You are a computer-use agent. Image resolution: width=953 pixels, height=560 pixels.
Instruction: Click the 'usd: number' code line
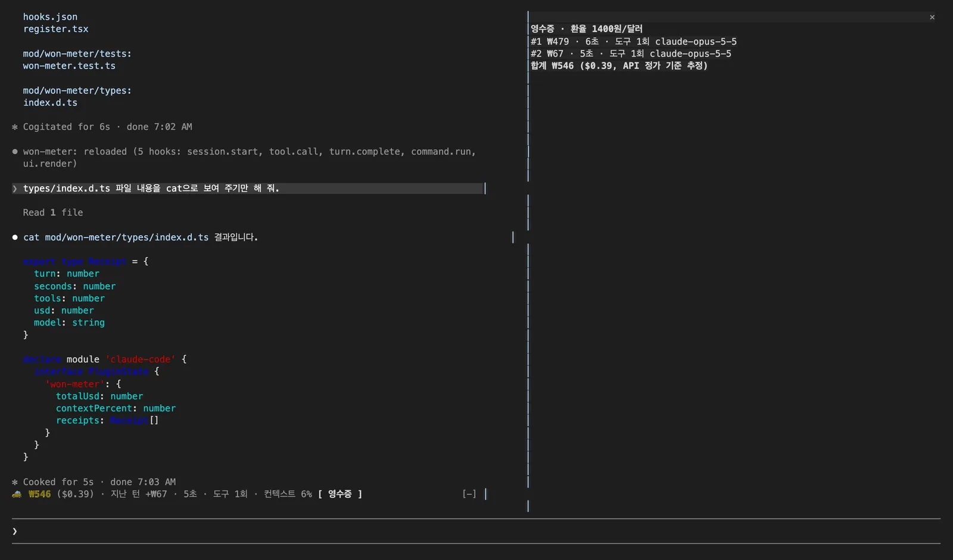click(x=64, y=311)
